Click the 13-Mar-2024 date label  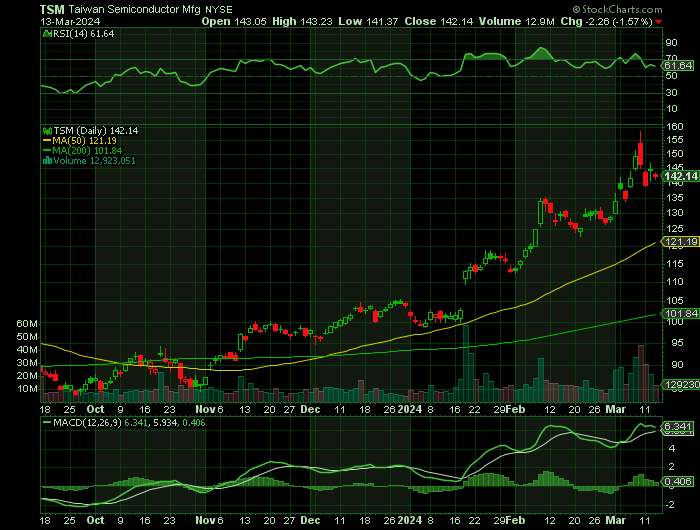click(x=70, y=21)
